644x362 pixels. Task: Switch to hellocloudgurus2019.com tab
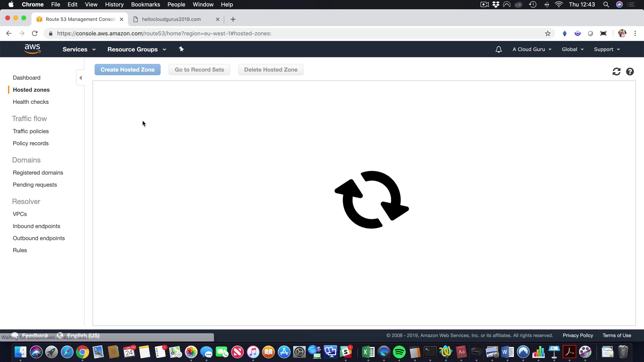click(x=171, y=19)
